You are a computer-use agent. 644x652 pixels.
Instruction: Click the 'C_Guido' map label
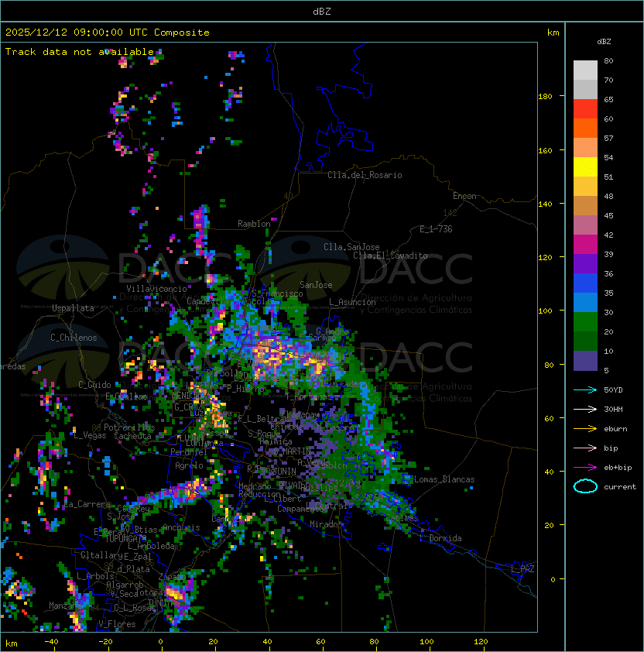[x=94, y=385]
